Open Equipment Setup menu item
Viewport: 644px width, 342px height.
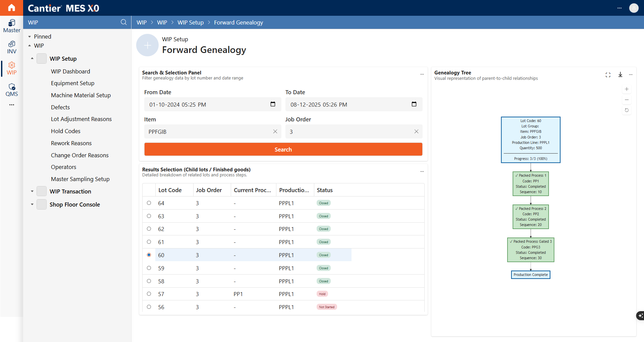72,83
